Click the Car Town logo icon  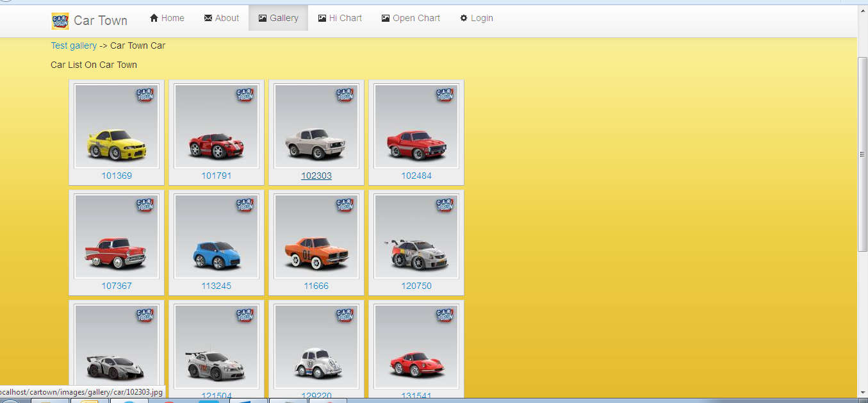[x=60, y=21]
